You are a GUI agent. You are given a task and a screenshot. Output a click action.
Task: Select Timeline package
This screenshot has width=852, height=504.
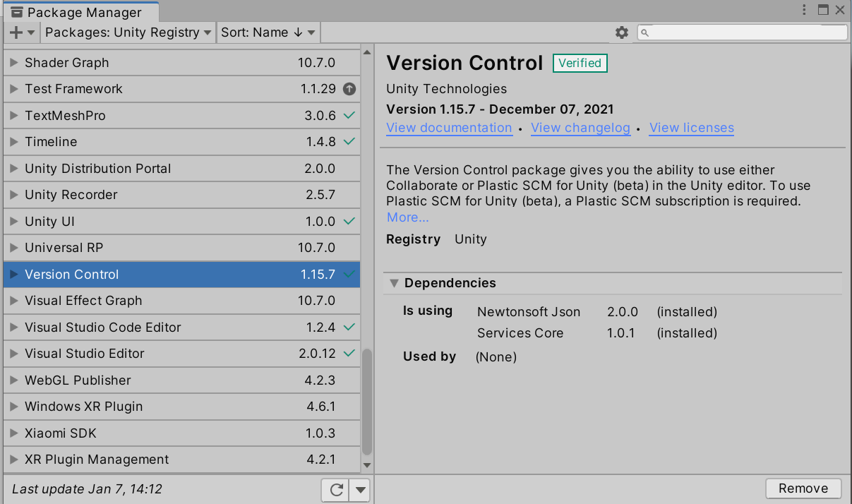point(182,142)
